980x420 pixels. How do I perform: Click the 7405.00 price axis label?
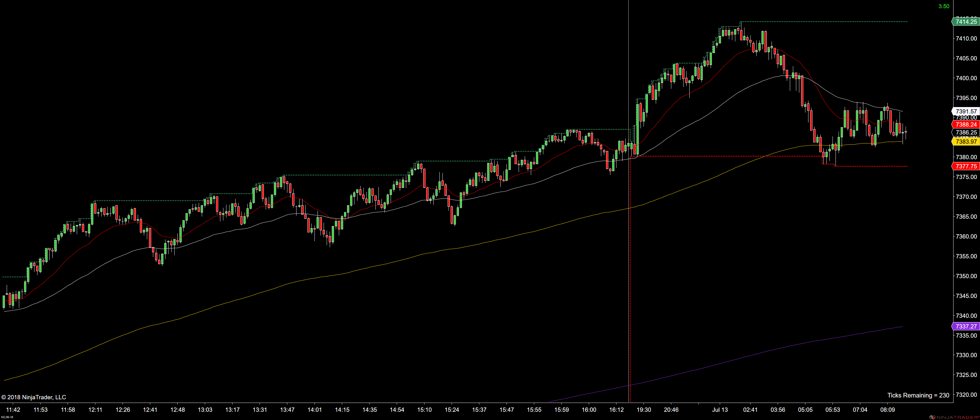click(966, 58)
